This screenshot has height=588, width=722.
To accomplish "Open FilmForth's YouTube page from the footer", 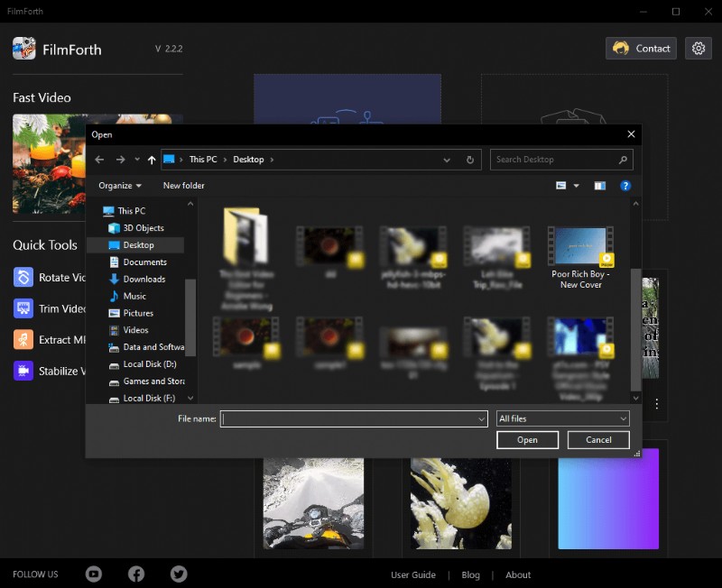I will 93,574.
